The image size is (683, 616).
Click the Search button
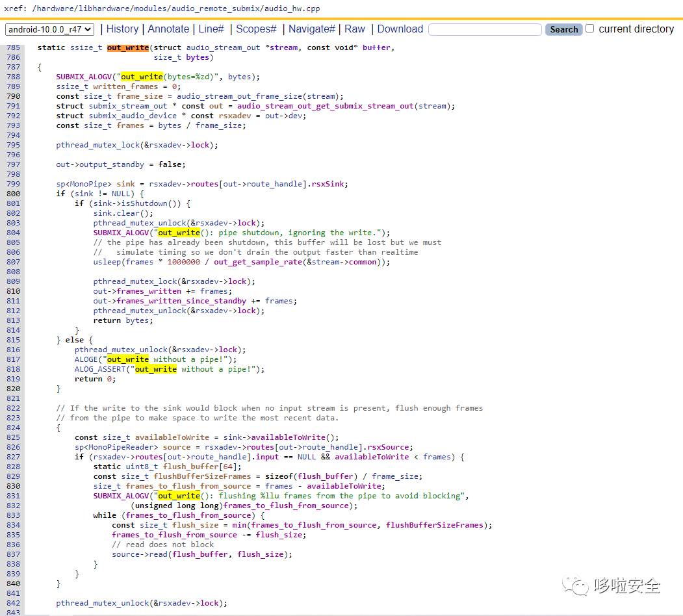pos(563,29)
